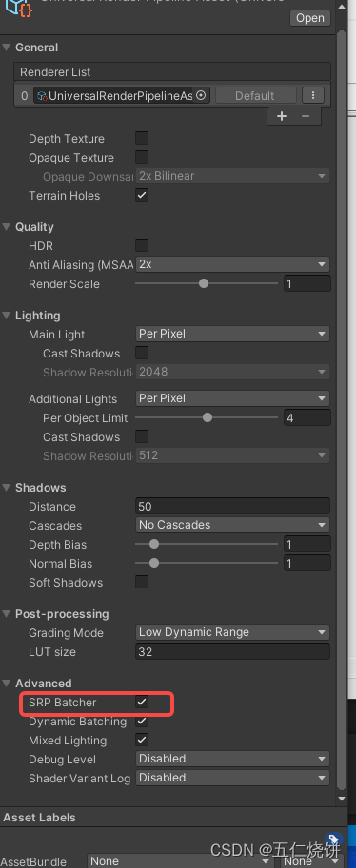
Task: Click the Normal Bias value field
Action: point(307,563)
